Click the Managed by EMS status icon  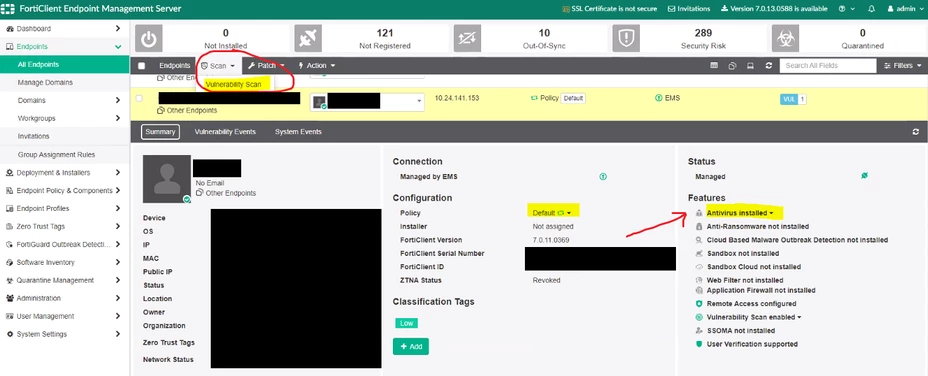pyautogui.click(x=603, y=176)
